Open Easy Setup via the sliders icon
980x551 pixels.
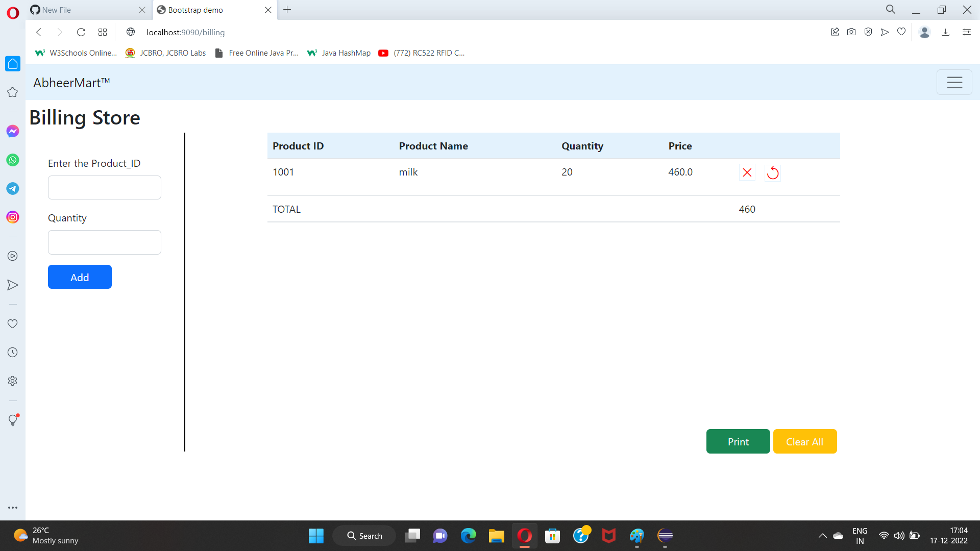click(x=966, y=32)
